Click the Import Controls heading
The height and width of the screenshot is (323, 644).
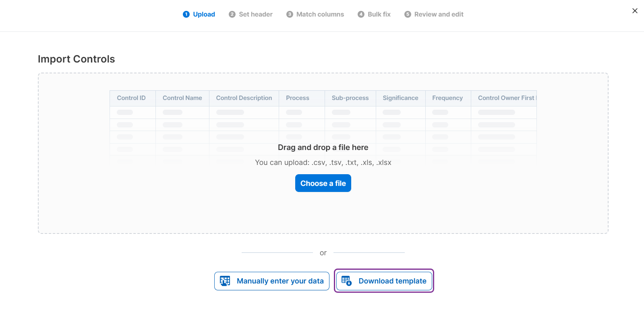tap(77, 59)
